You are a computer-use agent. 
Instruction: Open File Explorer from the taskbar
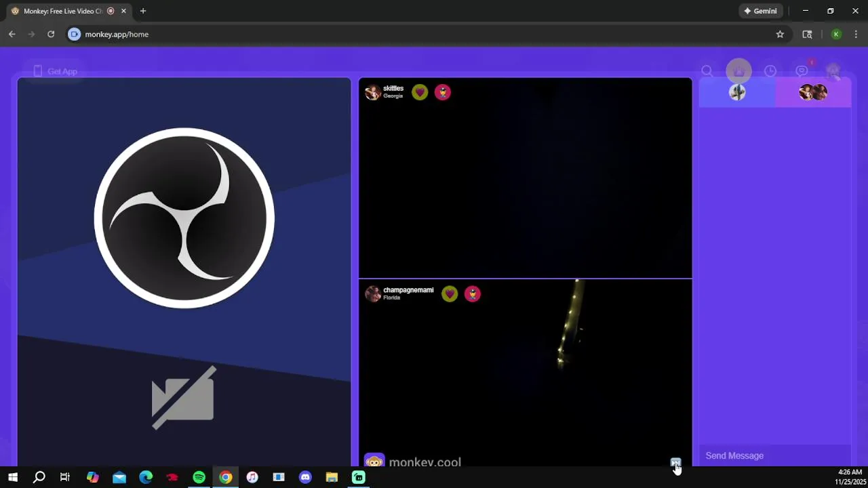click(x=332, y=477)
